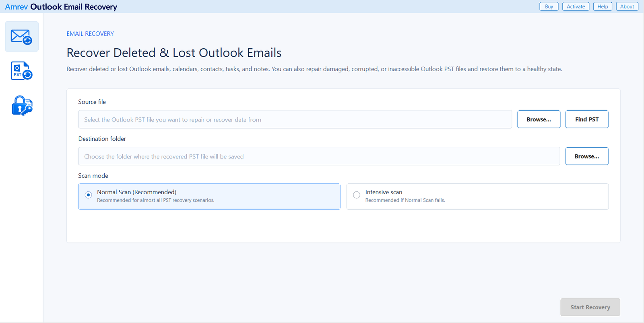Open the password recovery lock icon
The image size is (644, 323).
tap(22, 105)
